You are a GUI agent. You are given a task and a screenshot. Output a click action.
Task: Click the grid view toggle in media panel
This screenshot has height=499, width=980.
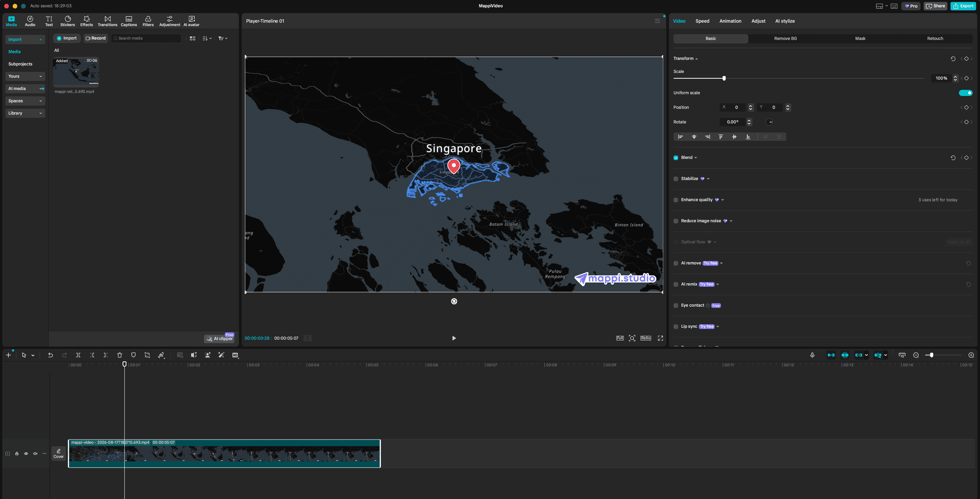(192, 39)
